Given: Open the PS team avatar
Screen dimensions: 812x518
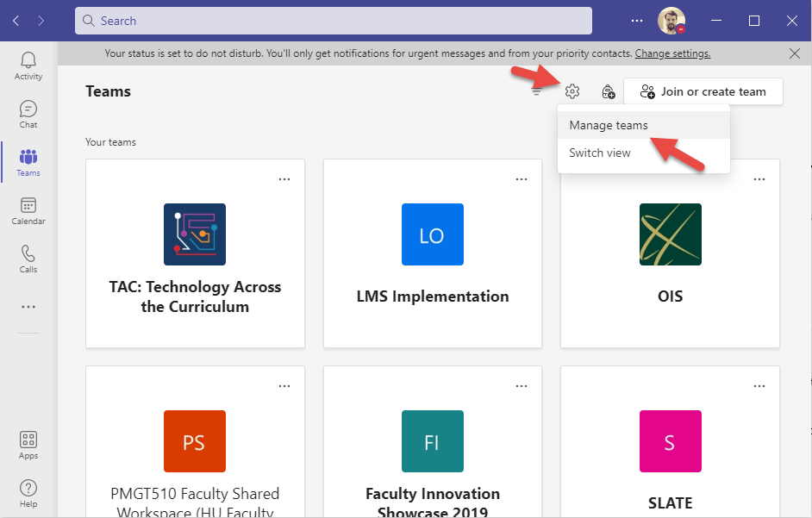Looking at the screenshot, I should (x=195, y=441).
